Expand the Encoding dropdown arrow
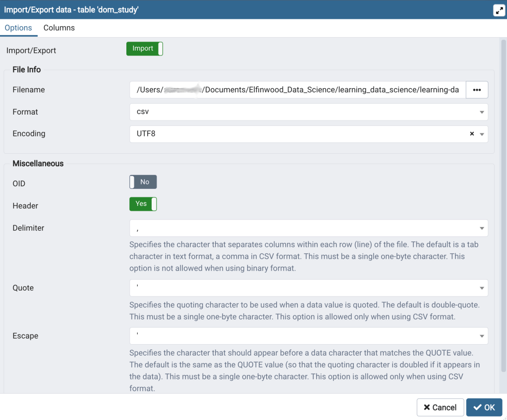Image resolution: width=507 pixels, height=420 pixels. (x=482, y=134)
